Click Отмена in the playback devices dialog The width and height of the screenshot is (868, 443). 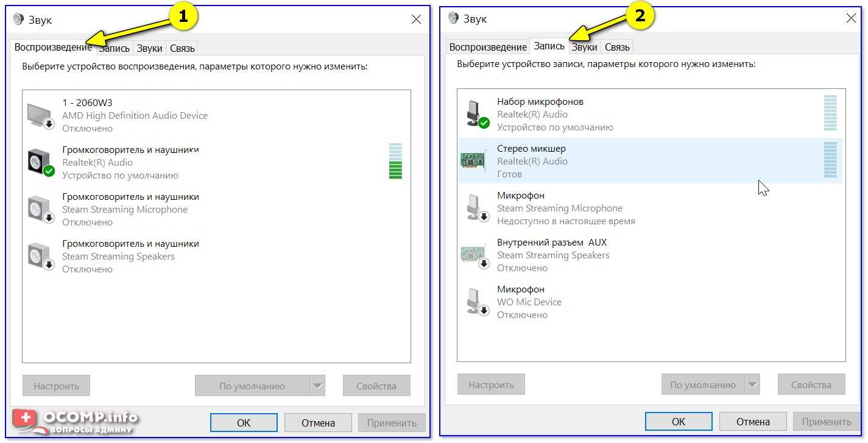pos(318,422)
